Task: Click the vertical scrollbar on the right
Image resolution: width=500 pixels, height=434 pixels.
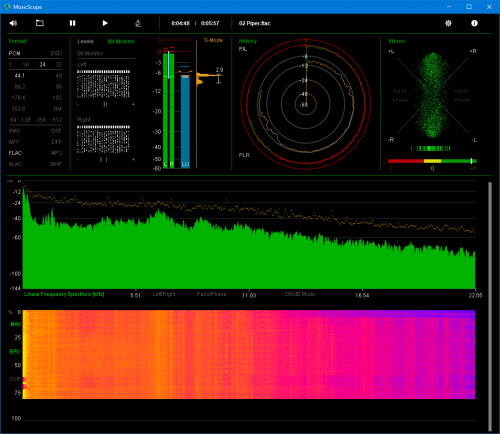Action: (x=490, y=307)
